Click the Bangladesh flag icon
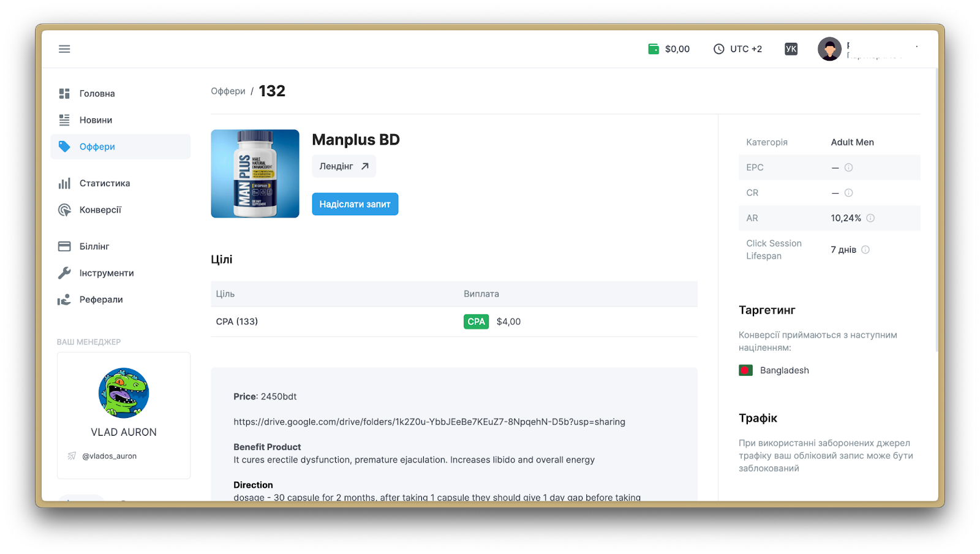 tap(745, 370)
